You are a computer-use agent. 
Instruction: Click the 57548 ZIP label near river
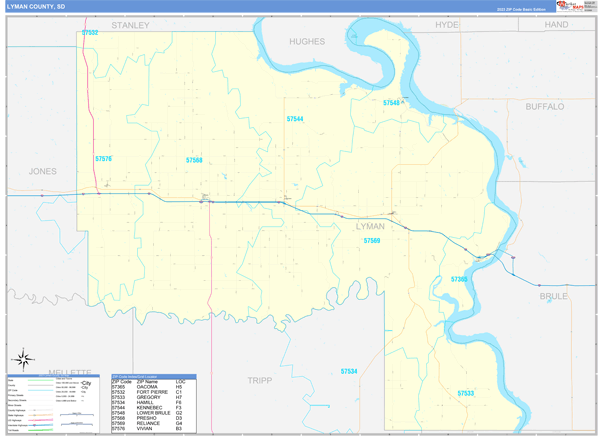[x=392, y=103]
